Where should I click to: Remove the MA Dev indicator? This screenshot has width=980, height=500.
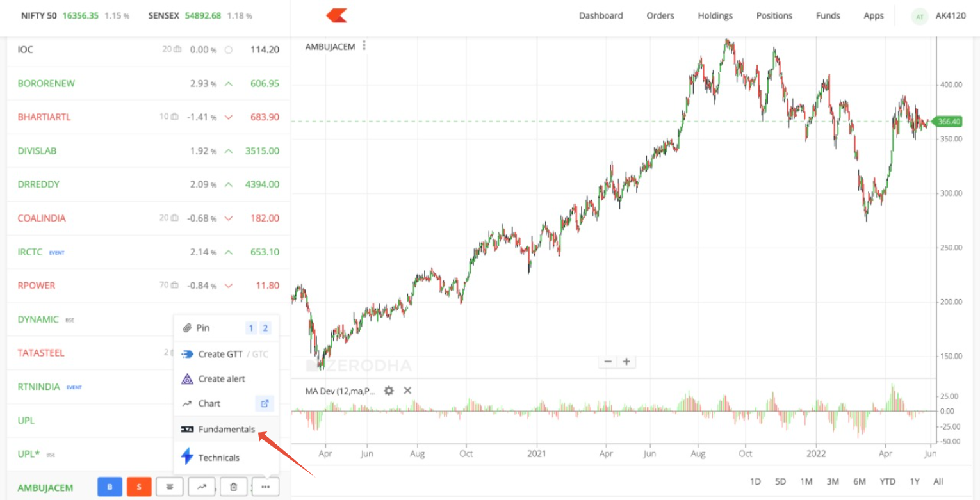click(407, 391)
